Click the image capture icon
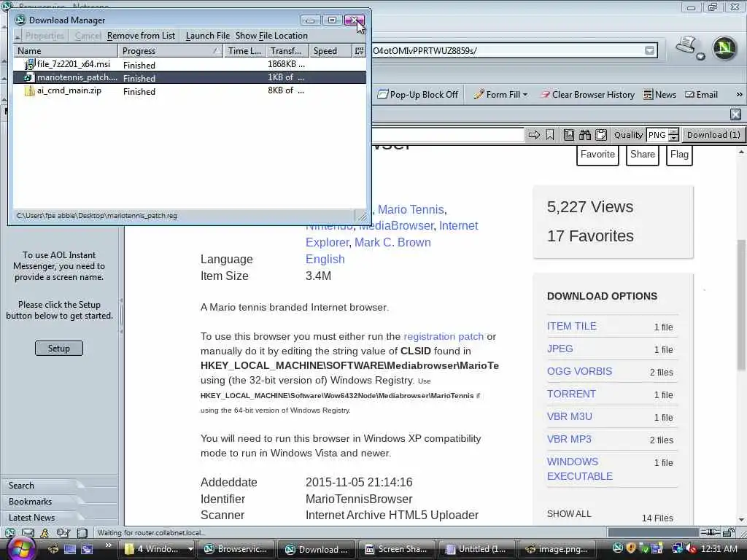This screenshot has height=560, width=747. coord(569,135)
